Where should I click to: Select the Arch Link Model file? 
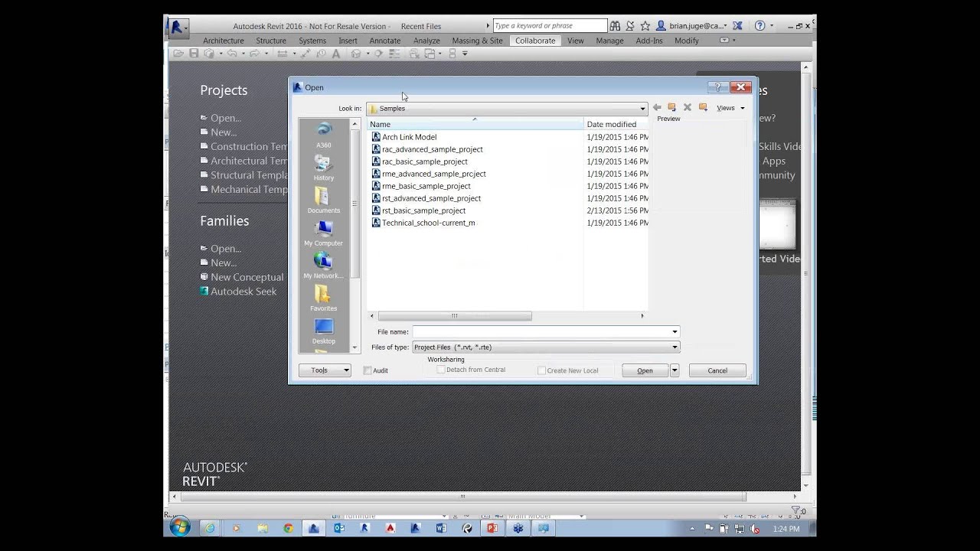pyautogui.click(x=410, y=137)
